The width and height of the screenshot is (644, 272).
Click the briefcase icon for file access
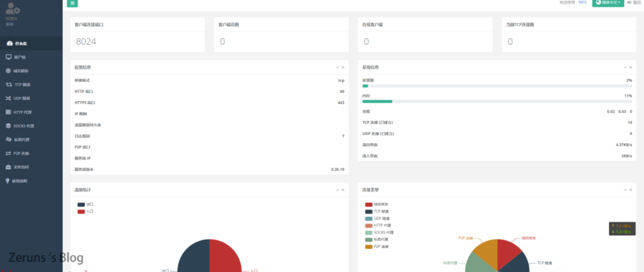(x=8, y=167)
